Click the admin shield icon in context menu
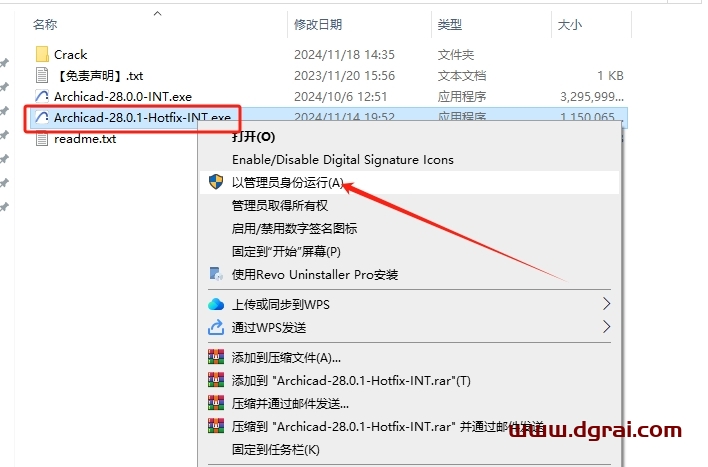Viewport: 708px width, 467px height. tap(216, 182)
